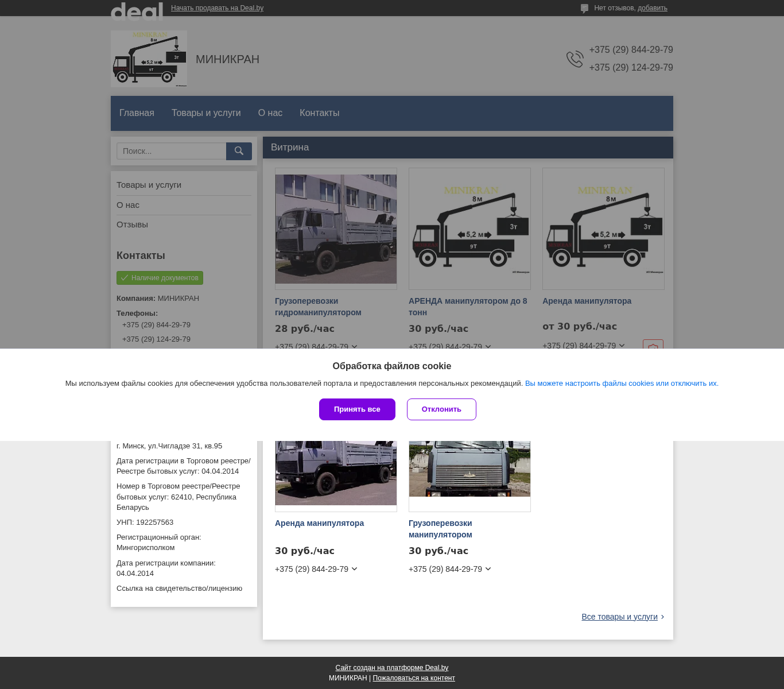The height and width of the screenshot is (689, 784).
Task: Click image of Аренда манипулятора от 30 руб.
Action: pyautogui.click(x=603, y=229)
